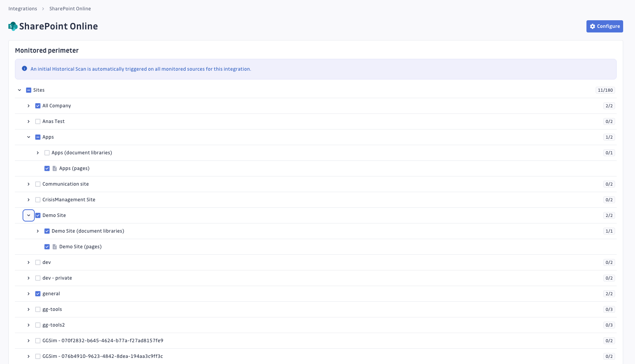
Task: Click the page icon next to Apps (pages)
Action: click(55, 168)
